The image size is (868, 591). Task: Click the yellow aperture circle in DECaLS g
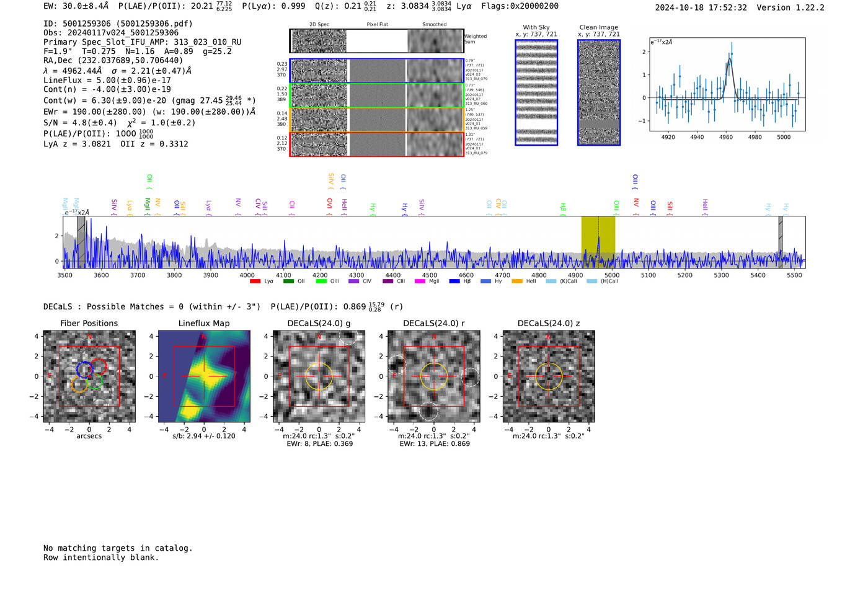[x=319, y=376]
